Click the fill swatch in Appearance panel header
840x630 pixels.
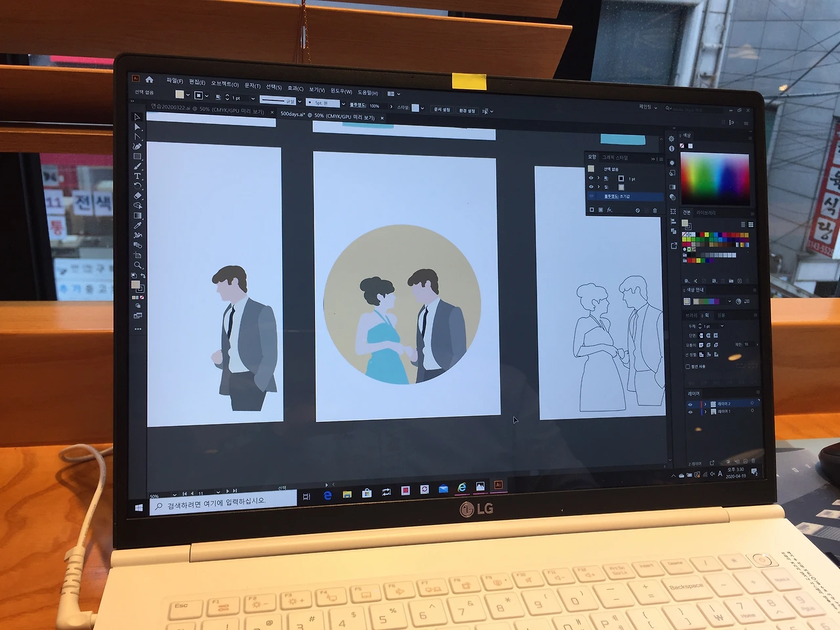coord(591,169)
